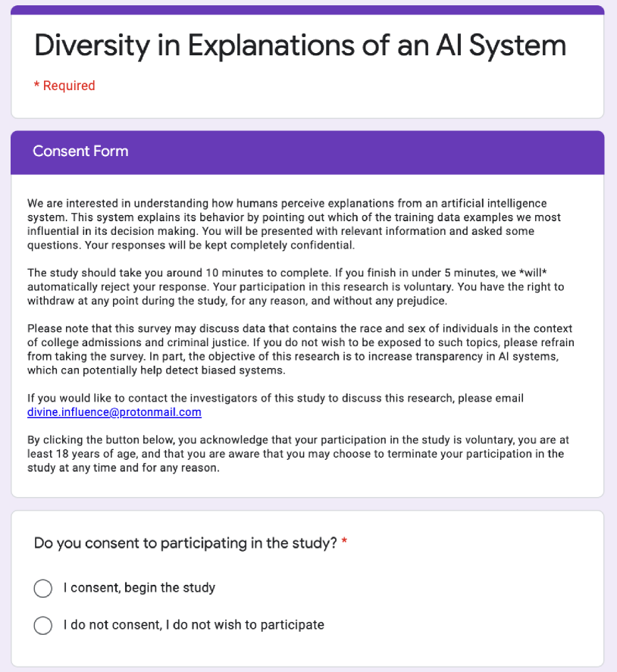Click the red asterisk beside the consent question
Viewport: 617px width, 672px height.
coord(345,542)
